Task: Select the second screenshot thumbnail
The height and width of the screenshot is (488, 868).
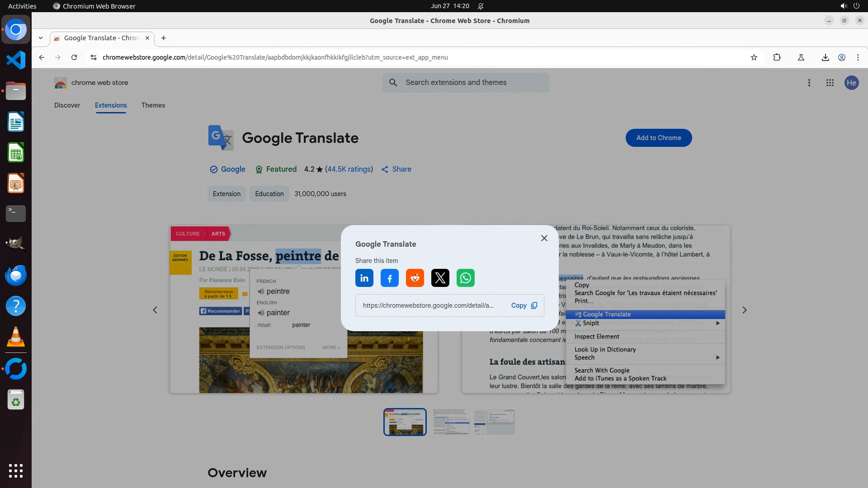Action: point(451,422)
